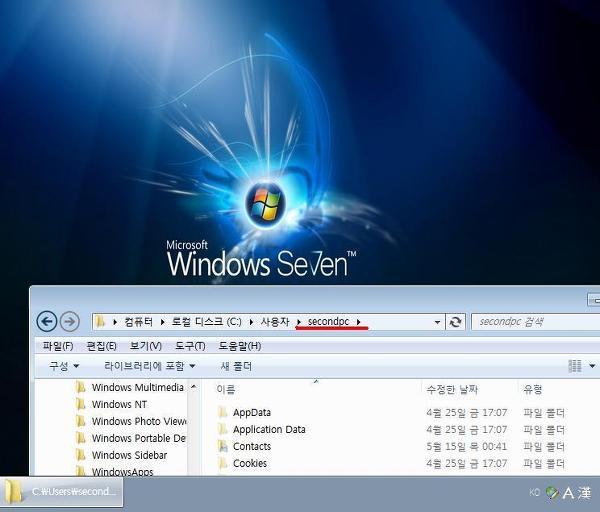
Task: Click 파일 폴더 type in AppData row
Action: (544, 413)
